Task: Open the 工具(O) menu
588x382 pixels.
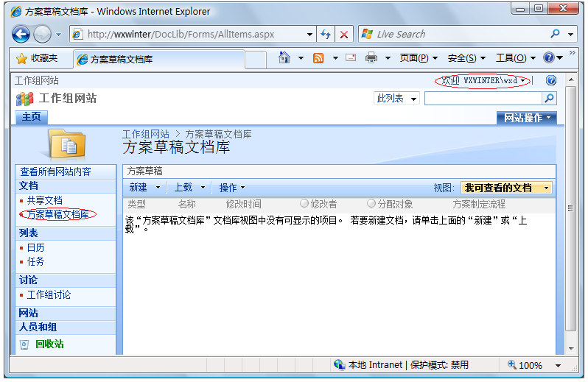Action: coord(516,58)
